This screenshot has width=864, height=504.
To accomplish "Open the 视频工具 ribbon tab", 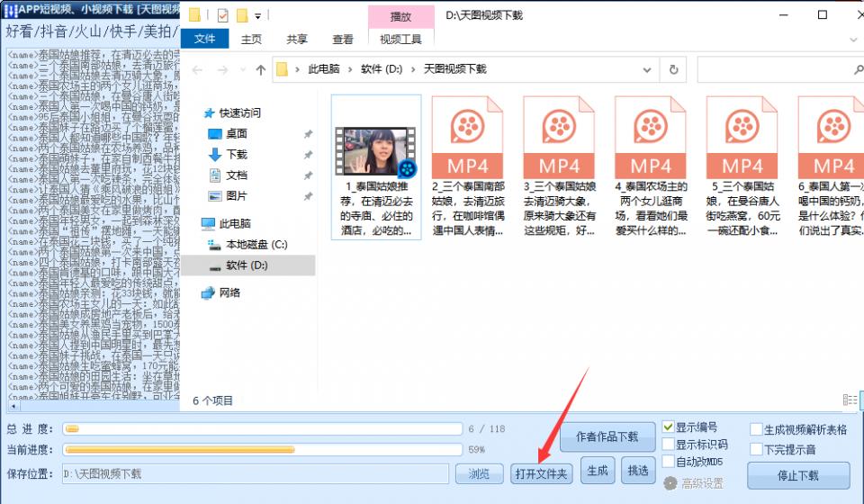I will (400, 39).
